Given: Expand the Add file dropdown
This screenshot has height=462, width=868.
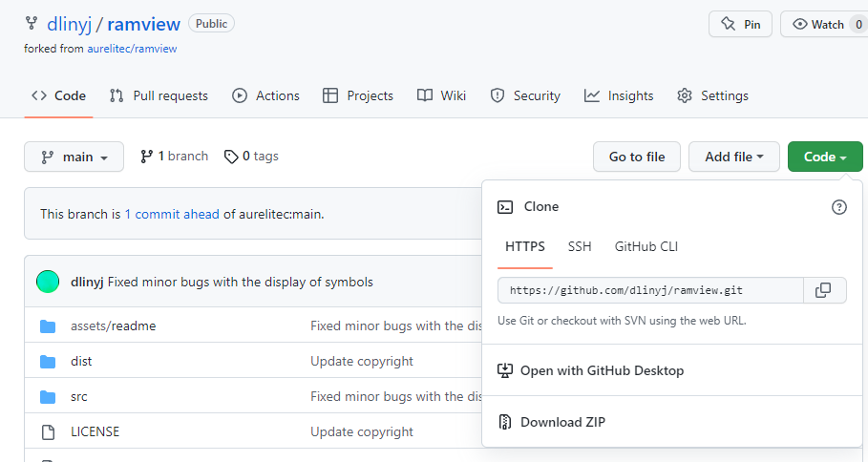Looking at the screenshot, I should coord(733,157).
